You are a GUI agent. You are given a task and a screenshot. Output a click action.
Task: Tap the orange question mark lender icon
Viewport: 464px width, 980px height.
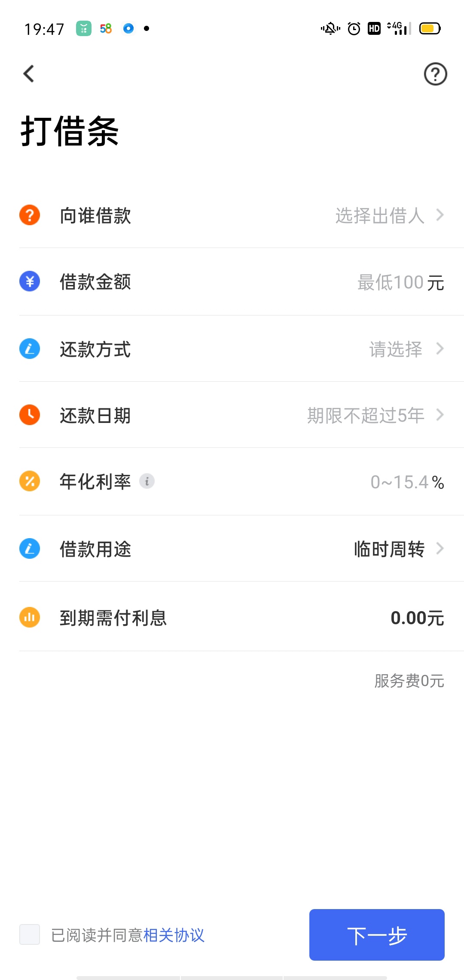pyautogui.click(x=30, y=215)
